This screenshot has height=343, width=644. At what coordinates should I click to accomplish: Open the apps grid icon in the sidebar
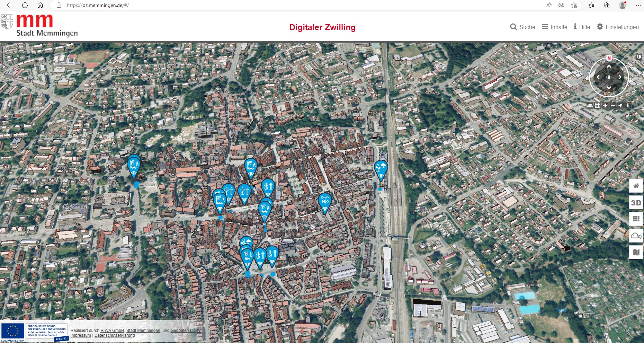tap(636, 219)
